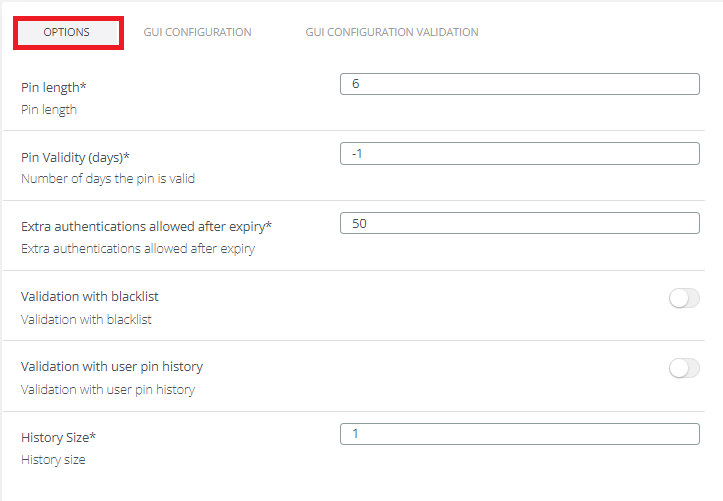
Task: Enable the Validation with blacklist switch
Action: [684, 298]
